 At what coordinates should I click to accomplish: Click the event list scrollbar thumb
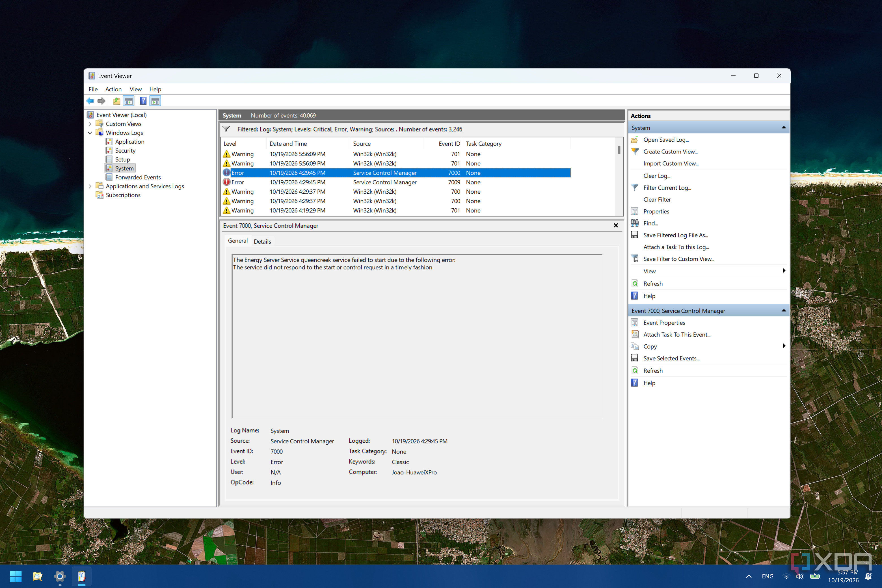point(619,150)
